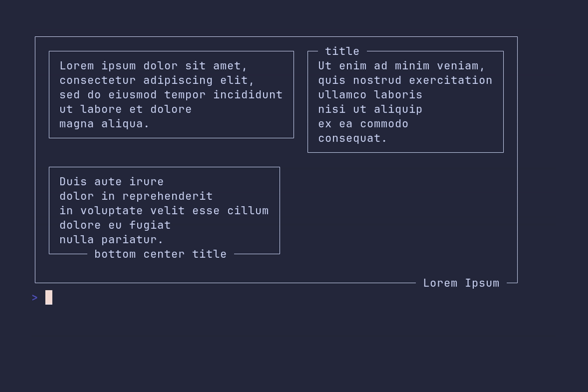Click the purple prompt arrow symbol
The width and height of the screenshot is (588, 392).
(x=35, y=297)
